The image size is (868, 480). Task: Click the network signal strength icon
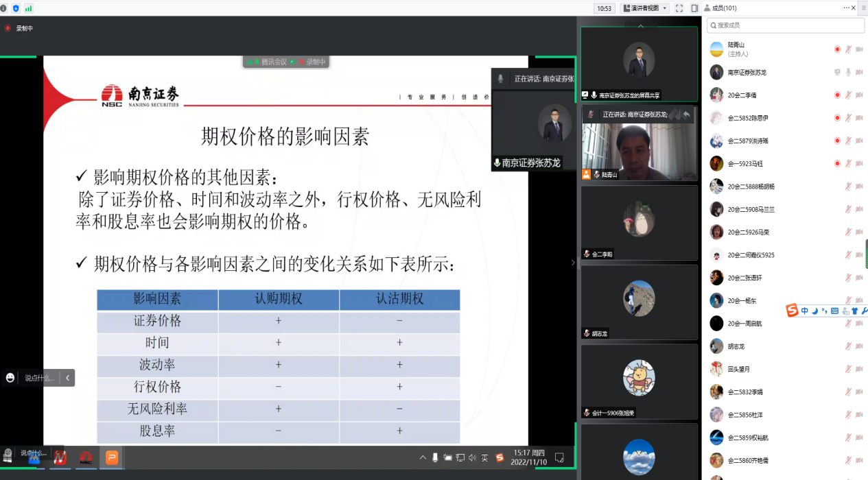tap(28, 8)
